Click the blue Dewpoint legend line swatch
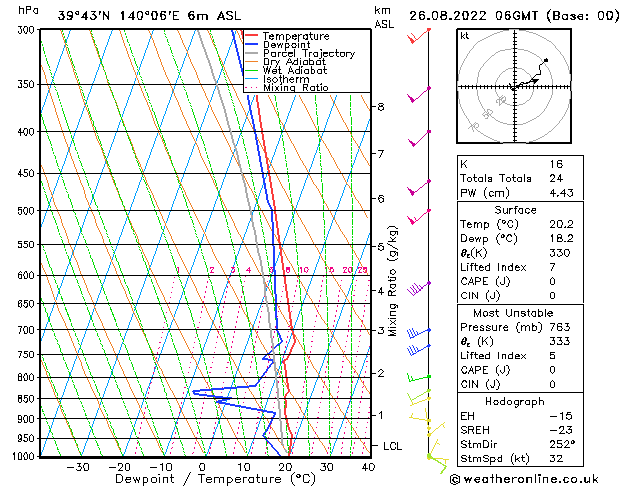The height and width of the screenshot is (486, 629). pos(251,44)
